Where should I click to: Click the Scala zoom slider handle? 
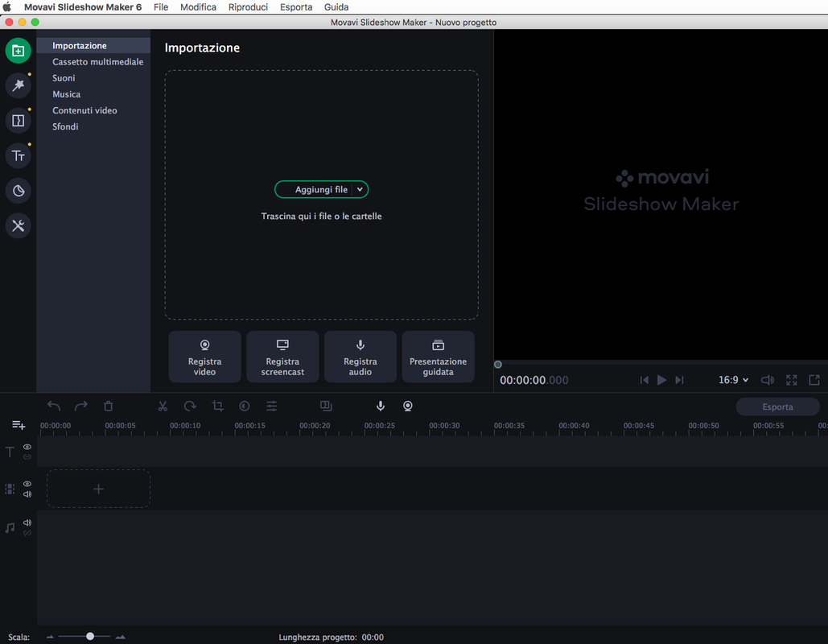coord(90,637)
